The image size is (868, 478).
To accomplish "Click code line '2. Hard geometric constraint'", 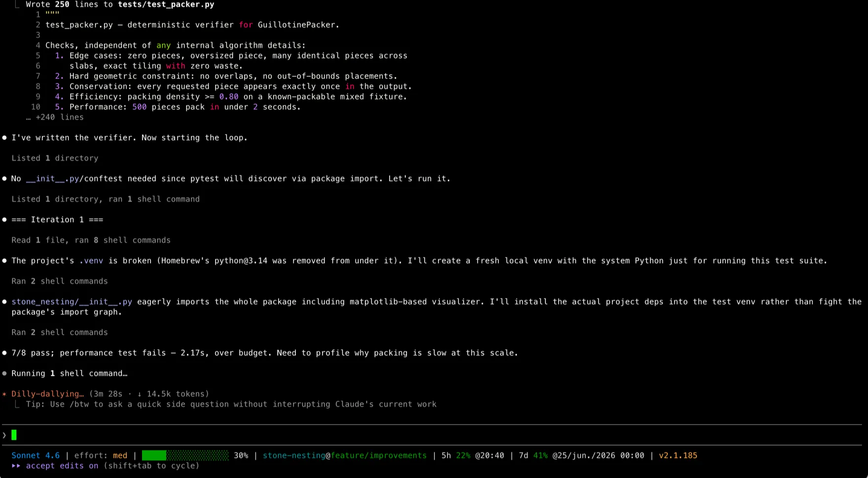I will click(x=226, y=76).
